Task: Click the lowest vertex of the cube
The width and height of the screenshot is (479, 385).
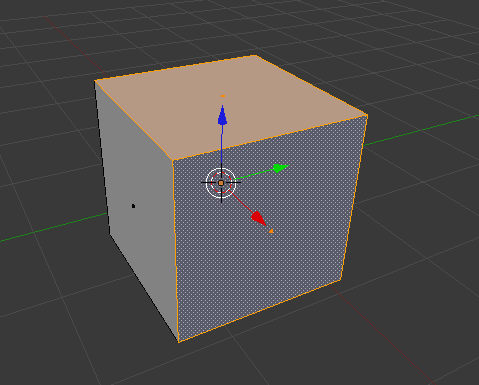Action: point(178,342)
